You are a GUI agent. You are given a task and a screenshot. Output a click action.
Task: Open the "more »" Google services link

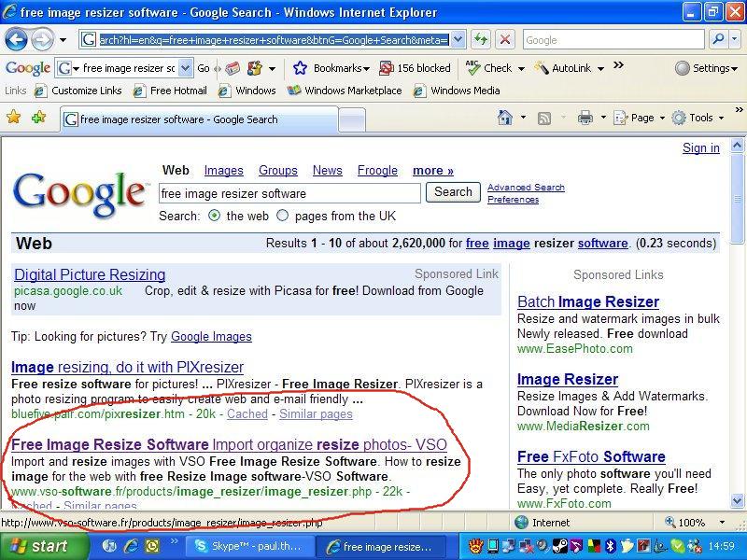[433, 171]
